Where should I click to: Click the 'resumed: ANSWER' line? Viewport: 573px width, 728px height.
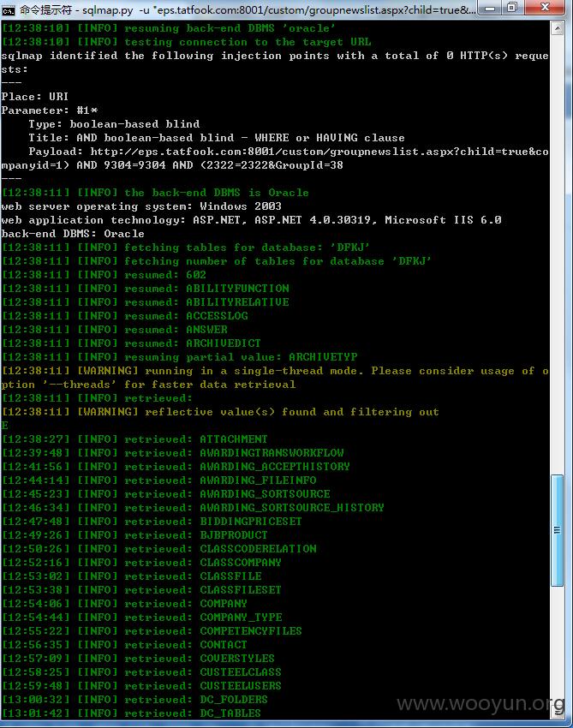click(x=114, y=330)
